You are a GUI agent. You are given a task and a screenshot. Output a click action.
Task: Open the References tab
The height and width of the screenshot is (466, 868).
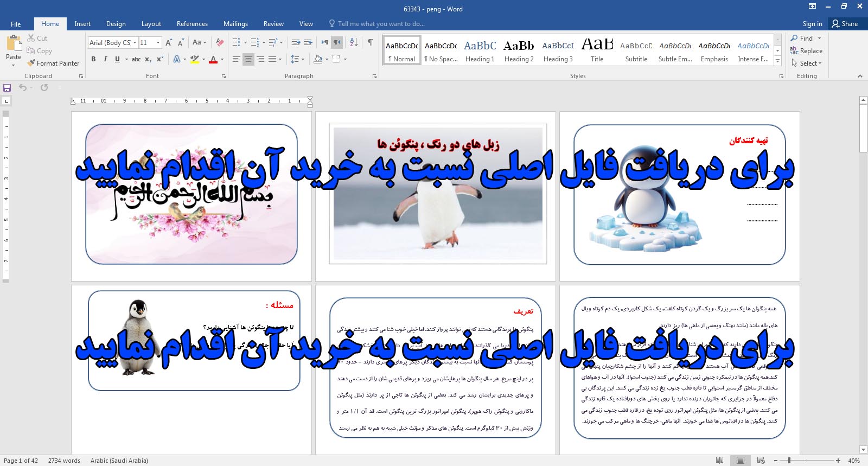(192, 24)
